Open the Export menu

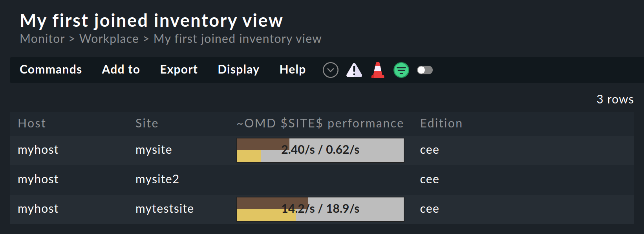(x=179, y=70)
